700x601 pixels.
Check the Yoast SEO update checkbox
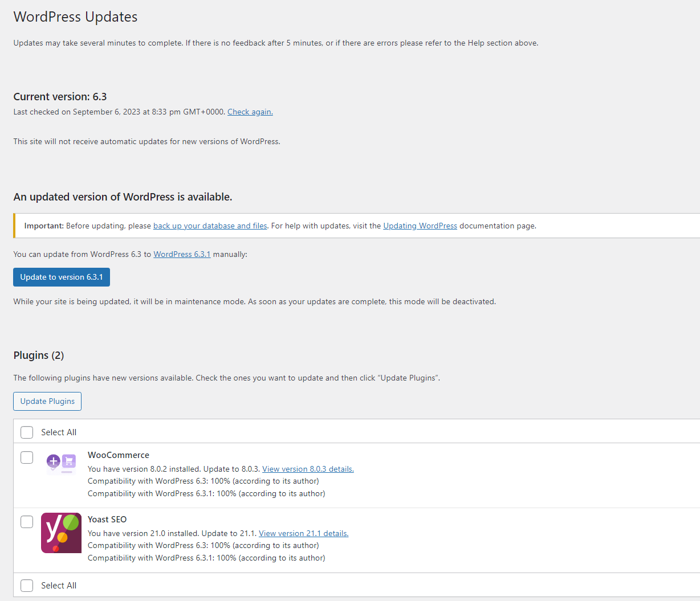pyautogui.click(x=26, y=521)
